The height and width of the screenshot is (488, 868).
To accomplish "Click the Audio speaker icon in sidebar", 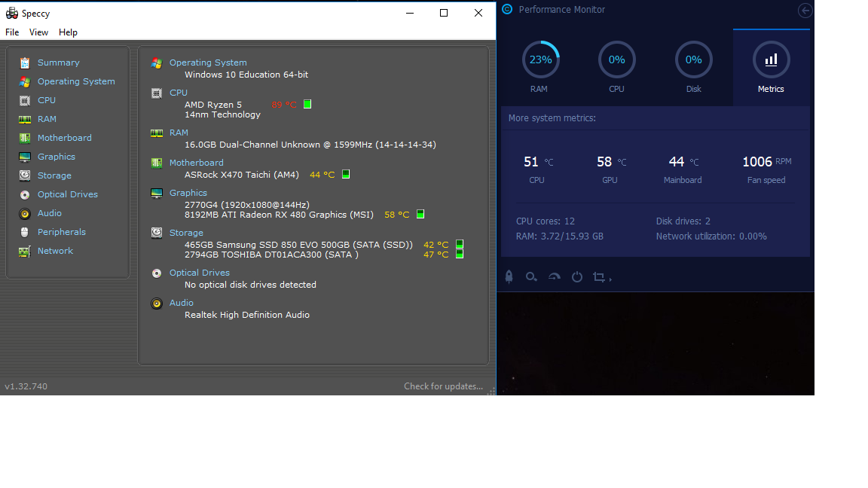I will point(24,214).
